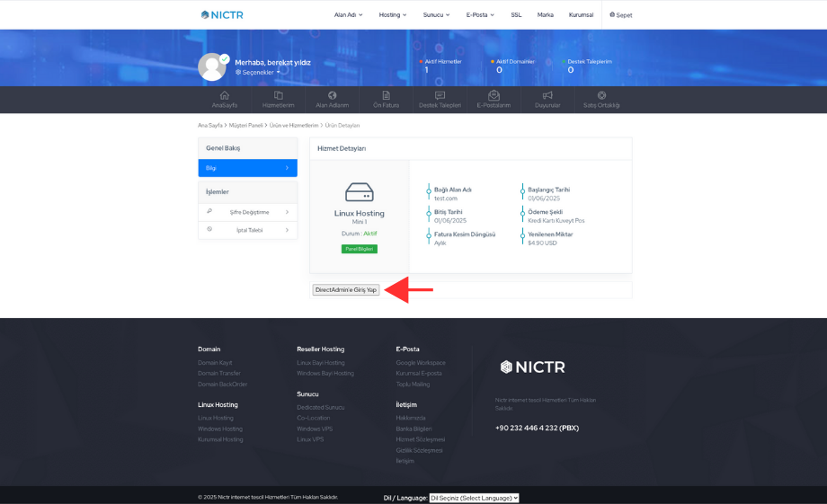Screen dimensions: 827x504
Task: Open the Marka menu item
Action: 546,14
